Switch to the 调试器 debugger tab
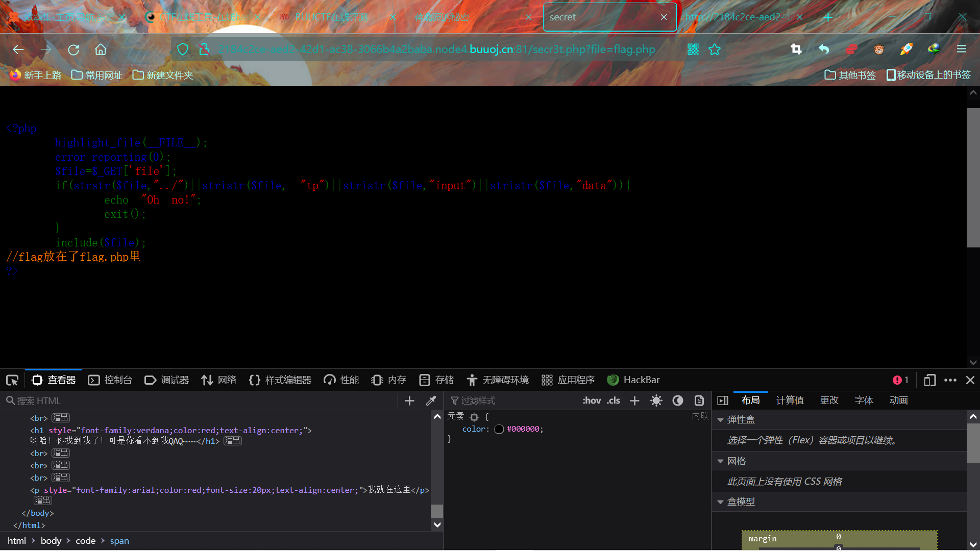Image resolution: width=980 pixels, height=551 pixels. tap(166, 380)
